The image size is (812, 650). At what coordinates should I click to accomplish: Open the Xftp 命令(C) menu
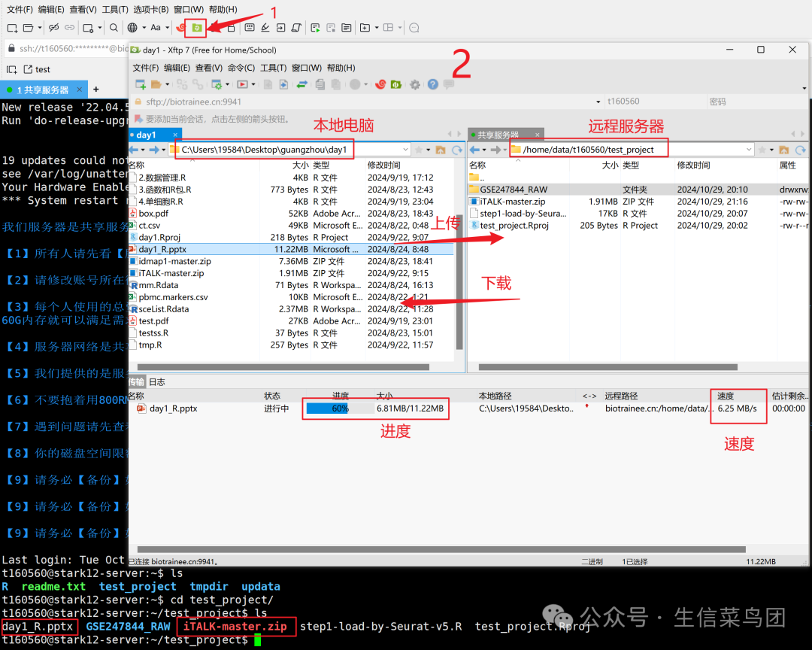click(241, 68)
